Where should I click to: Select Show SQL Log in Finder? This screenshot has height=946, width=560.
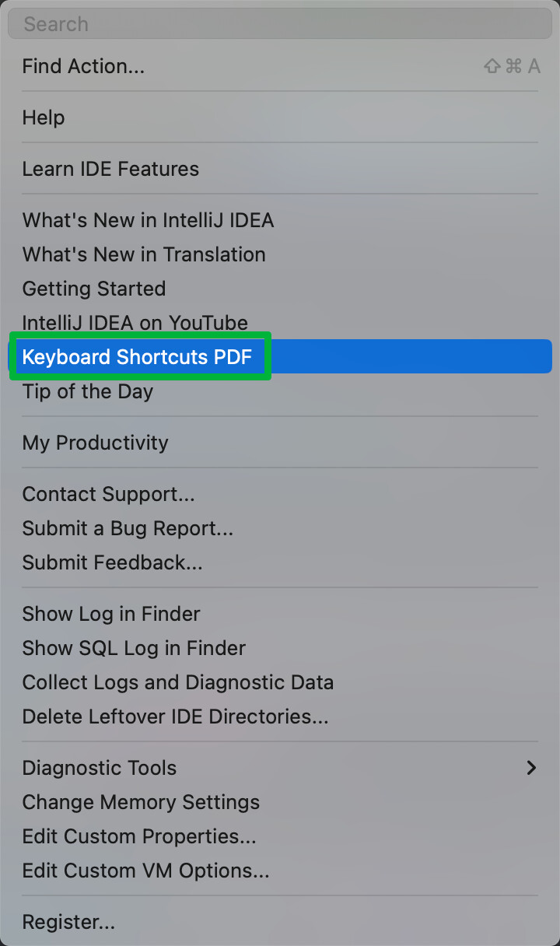coord(280,648)
